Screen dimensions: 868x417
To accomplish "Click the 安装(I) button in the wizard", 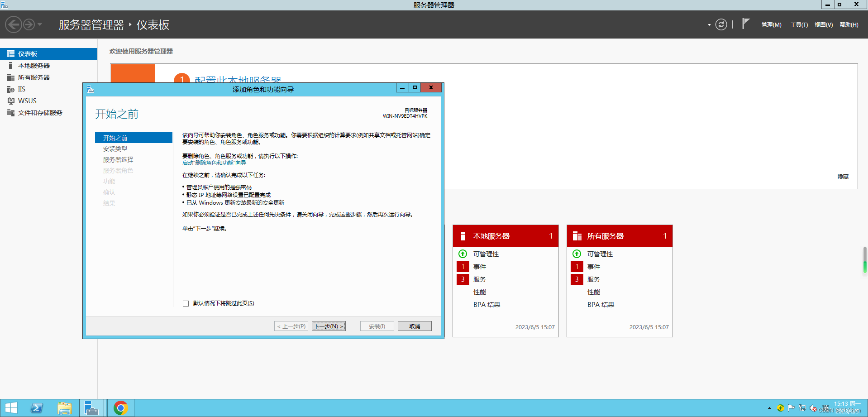I will click(377, 326).
